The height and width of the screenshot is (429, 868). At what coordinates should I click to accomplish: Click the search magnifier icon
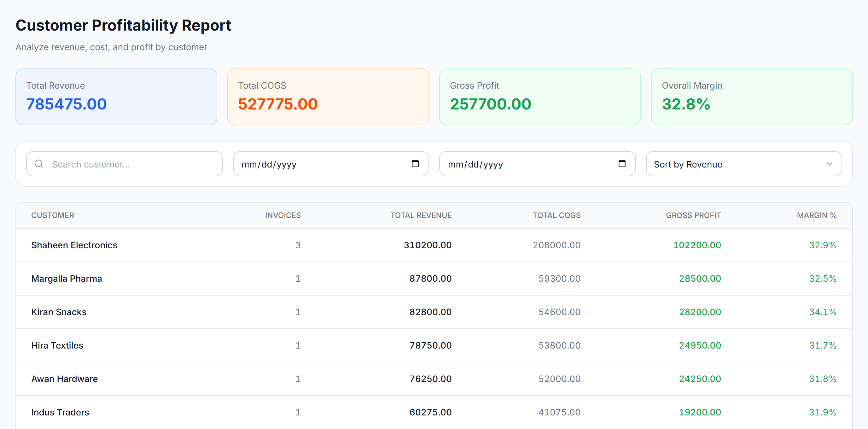[x=39, y=164]
